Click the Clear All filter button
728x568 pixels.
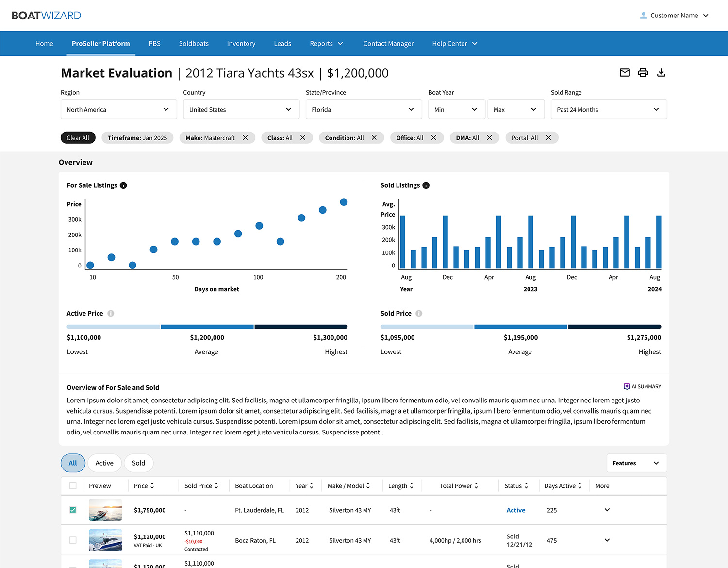78,137
